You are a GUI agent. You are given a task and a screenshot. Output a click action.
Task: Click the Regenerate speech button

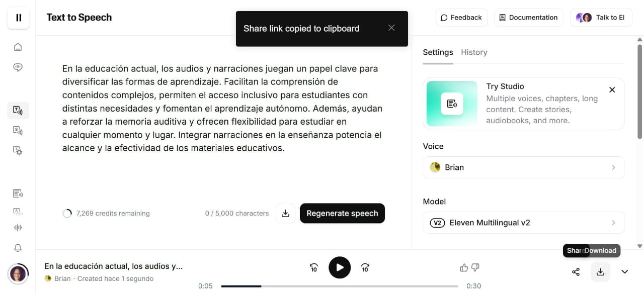point(342,213)
